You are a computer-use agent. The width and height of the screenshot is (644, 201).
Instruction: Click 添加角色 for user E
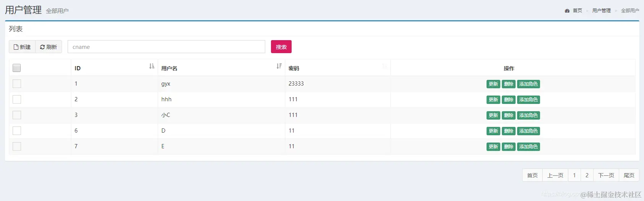point(529,147)
